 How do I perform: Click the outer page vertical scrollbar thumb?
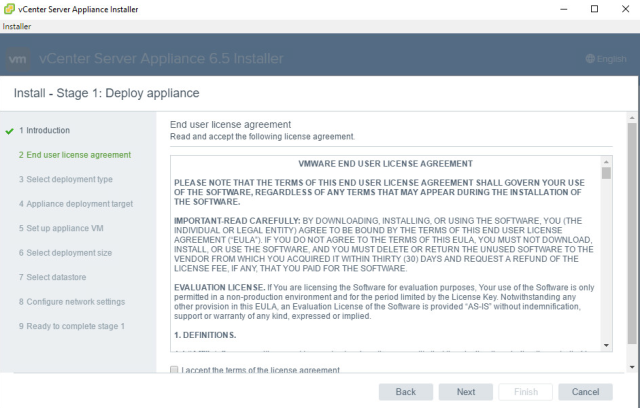pos(632,233)
